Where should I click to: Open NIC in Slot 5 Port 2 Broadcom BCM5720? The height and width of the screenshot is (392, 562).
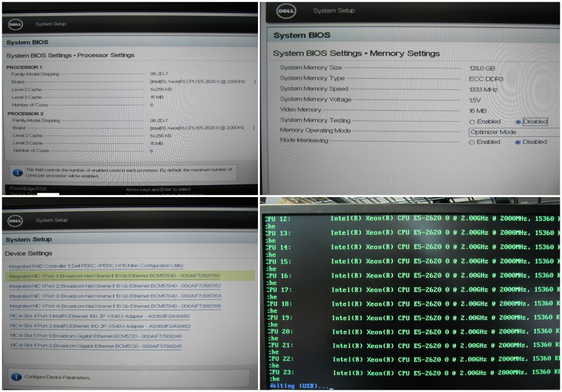[x=95, y=346]
